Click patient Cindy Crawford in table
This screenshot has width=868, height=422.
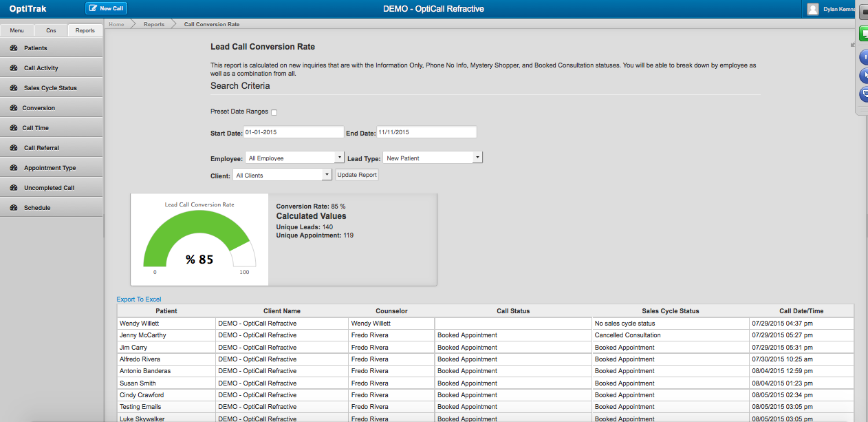point(142,395)
